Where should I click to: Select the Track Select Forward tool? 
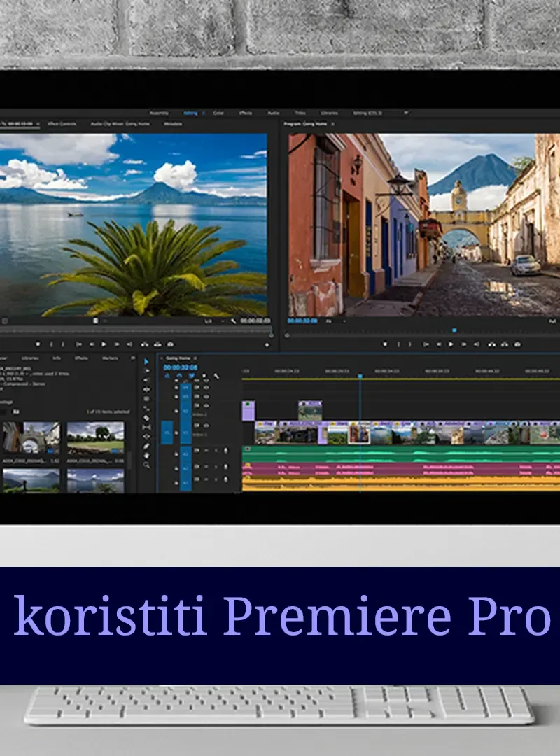[x=146, y=371]
